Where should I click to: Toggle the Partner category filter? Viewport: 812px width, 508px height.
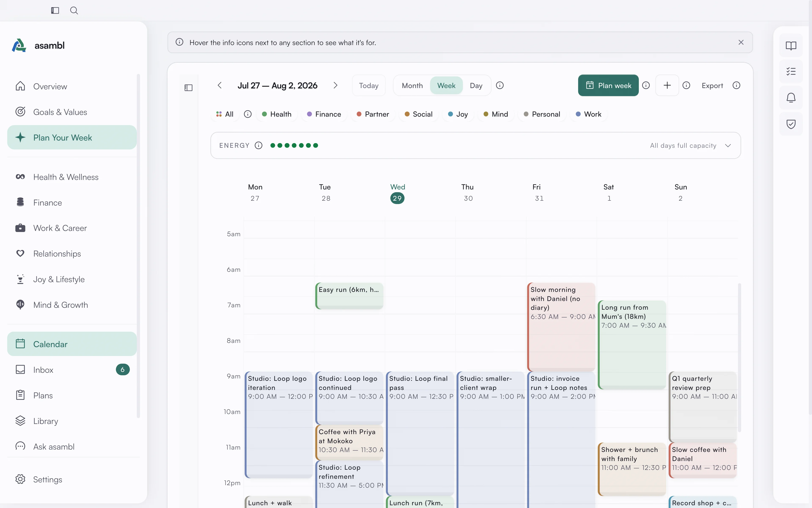(x=373, y=114)
